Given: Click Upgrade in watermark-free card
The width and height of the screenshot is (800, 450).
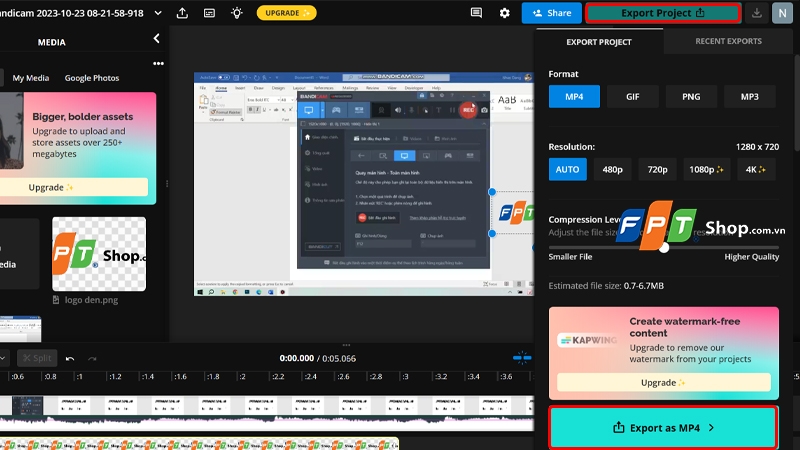Looking at the screenshot, I should tap(664, 383).
